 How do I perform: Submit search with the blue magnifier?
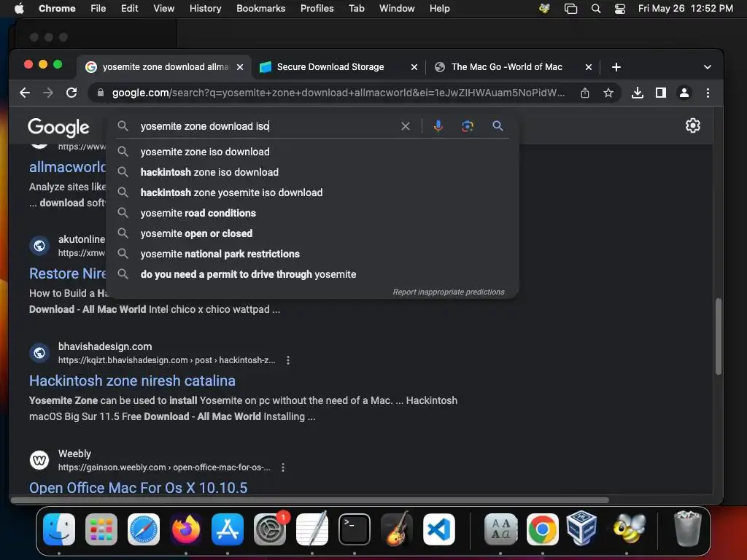click(498, 125)
